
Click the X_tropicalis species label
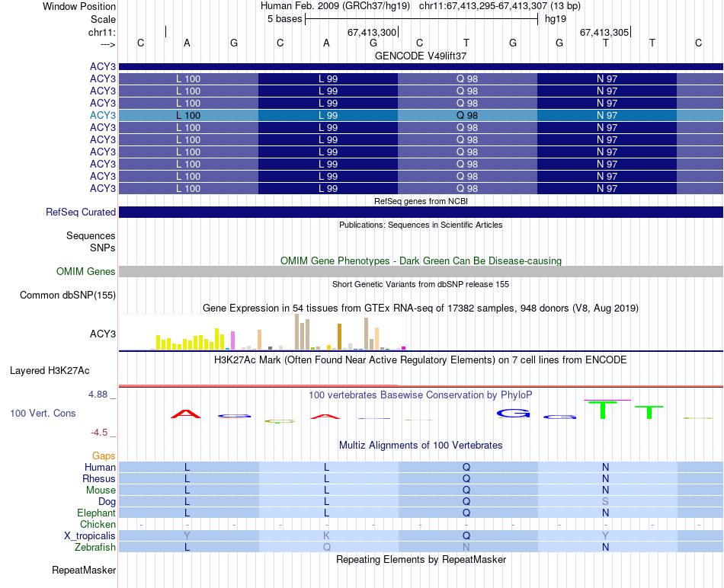(90, 536)
